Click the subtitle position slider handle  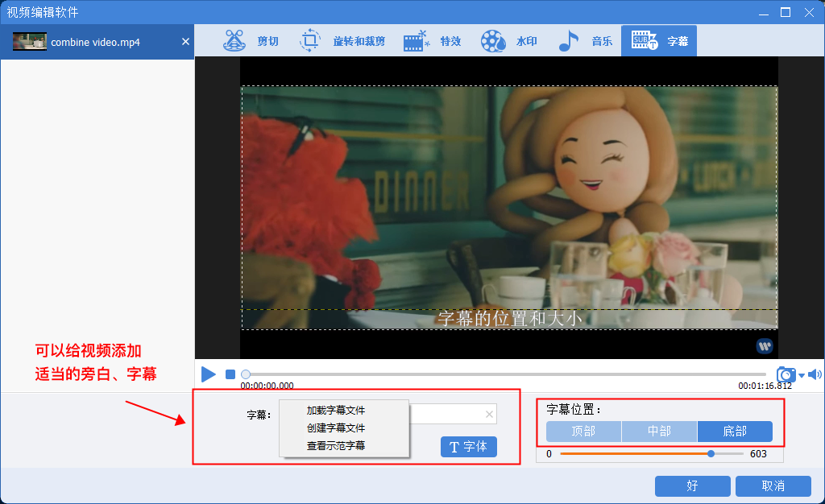coord(711,453)
